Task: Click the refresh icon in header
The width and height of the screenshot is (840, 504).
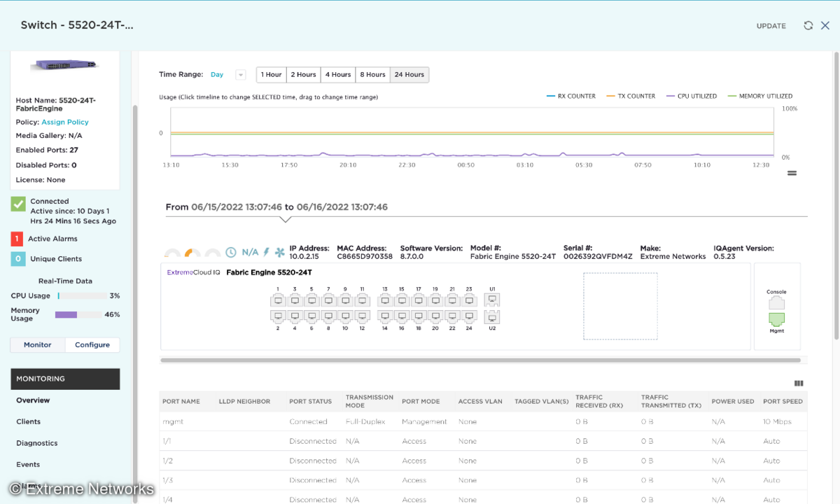Action: tap(808, 26)
